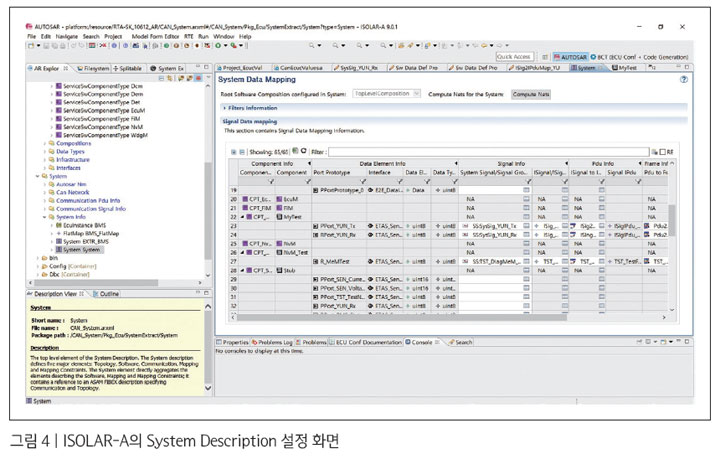Click the help question-mark icon in System Data Mapping

[x=684, y=79]
